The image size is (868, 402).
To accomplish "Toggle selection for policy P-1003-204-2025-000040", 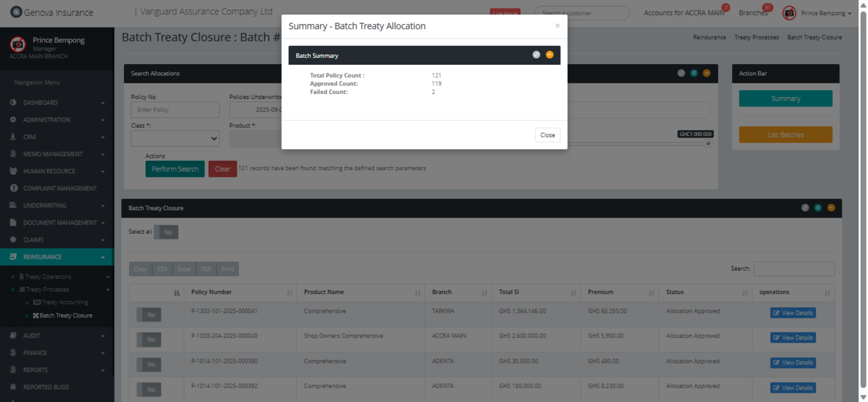I will 149,340.
